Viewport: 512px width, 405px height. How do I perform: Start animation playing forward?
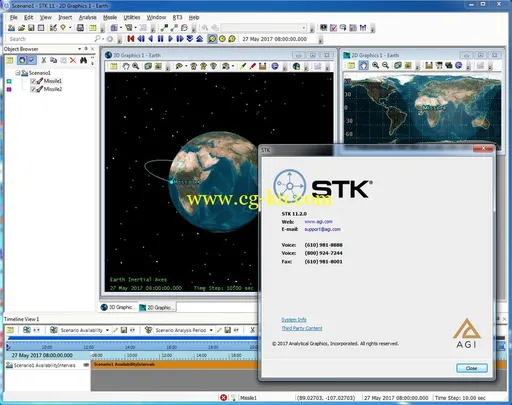tap(170, 39)
